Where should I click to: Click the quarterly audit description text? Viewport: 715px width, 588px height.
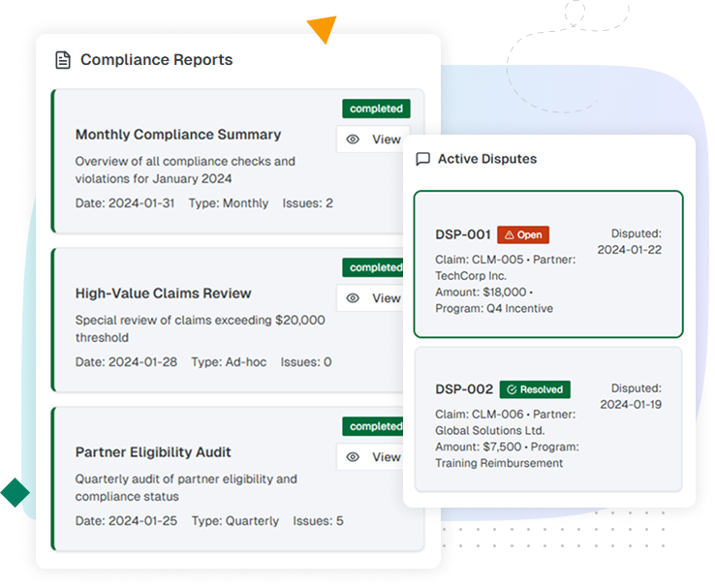[x=186, y=487]
